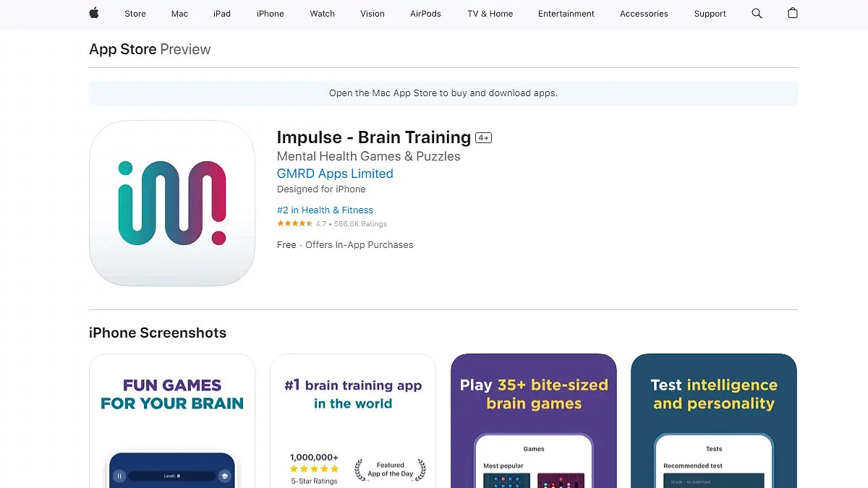Viewport: 868px width, 488px height.
Task: Click the Apple logo icon
Action: click(x=94, y=13)
